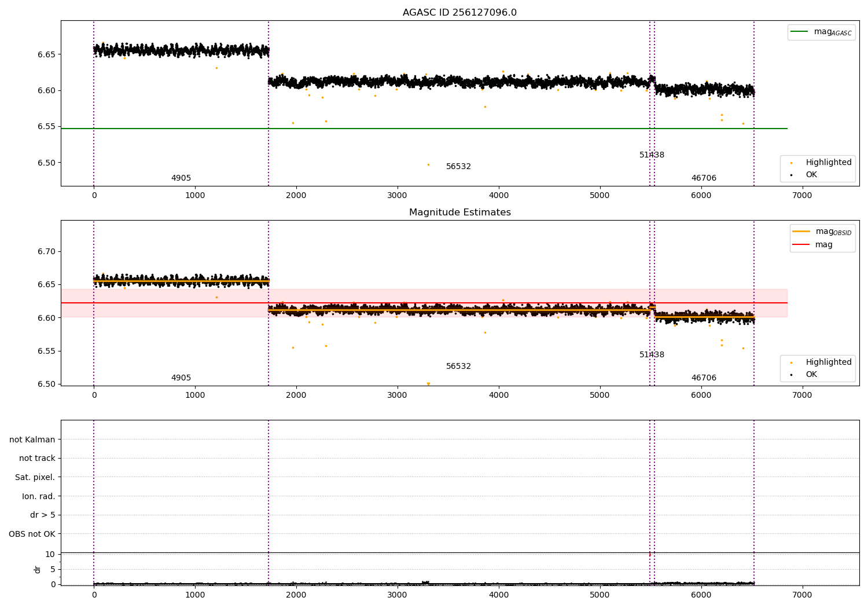
Task: Click the 'Magnitude Estimates' plot title
Action: click(x=459, y=213)
